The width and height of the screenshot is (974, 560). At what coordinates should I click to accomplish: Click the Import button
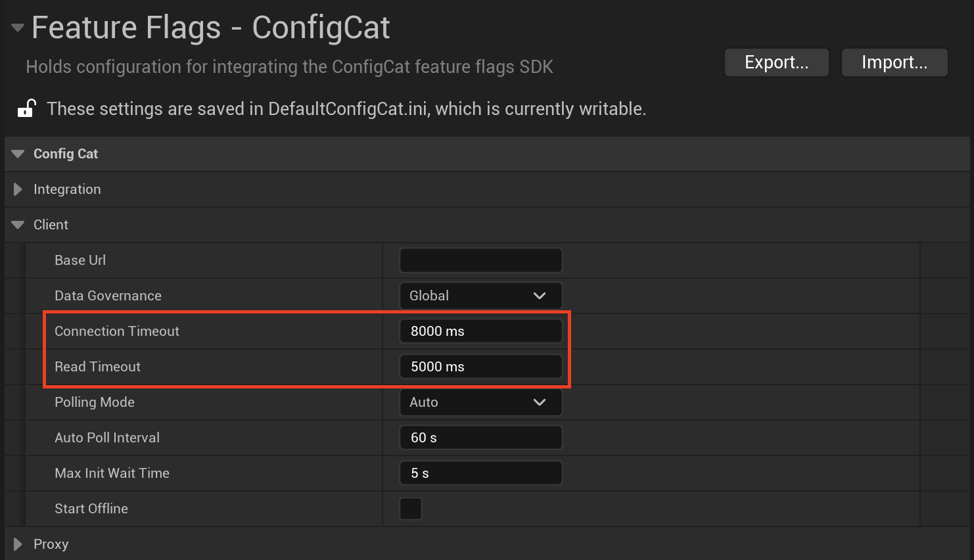pyautogui.click(x=894, y=62)
